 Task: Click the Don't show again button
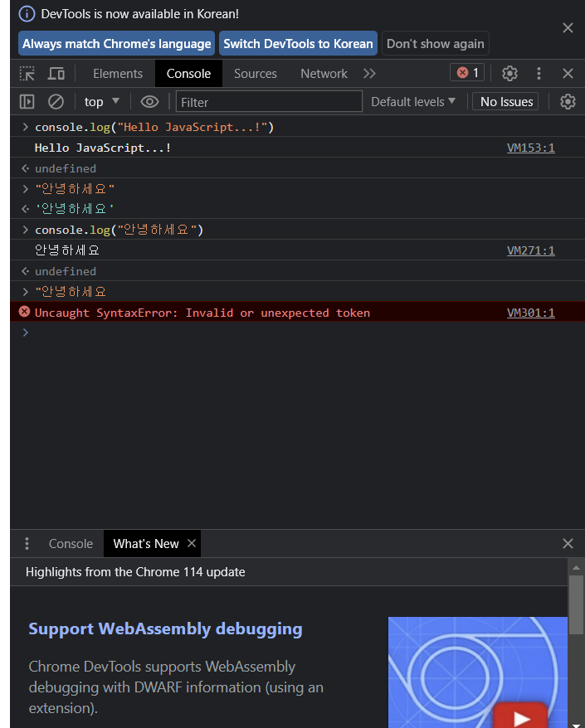click(436, 44)
